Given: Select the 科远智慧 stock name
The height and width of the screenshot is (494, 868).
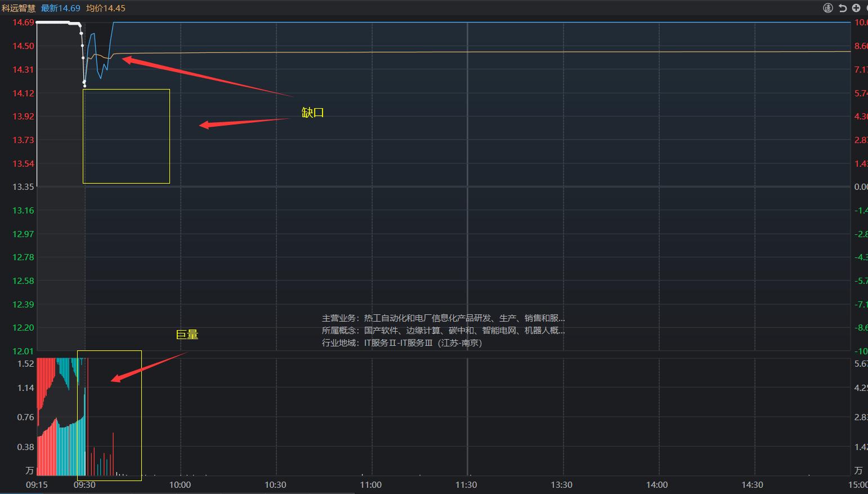Looking at the screenshot, I should pyautogui.click(x=18, y=8).
